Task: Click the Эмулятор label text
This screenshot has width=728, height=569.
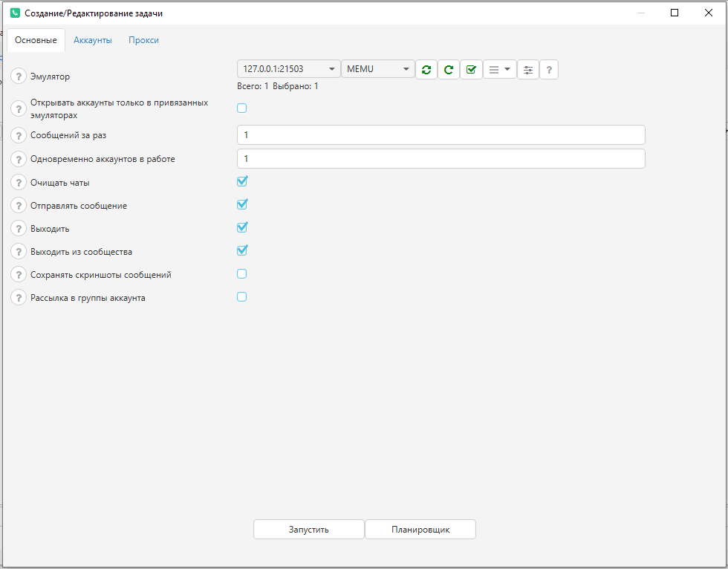Action: (x=51, y=77)
